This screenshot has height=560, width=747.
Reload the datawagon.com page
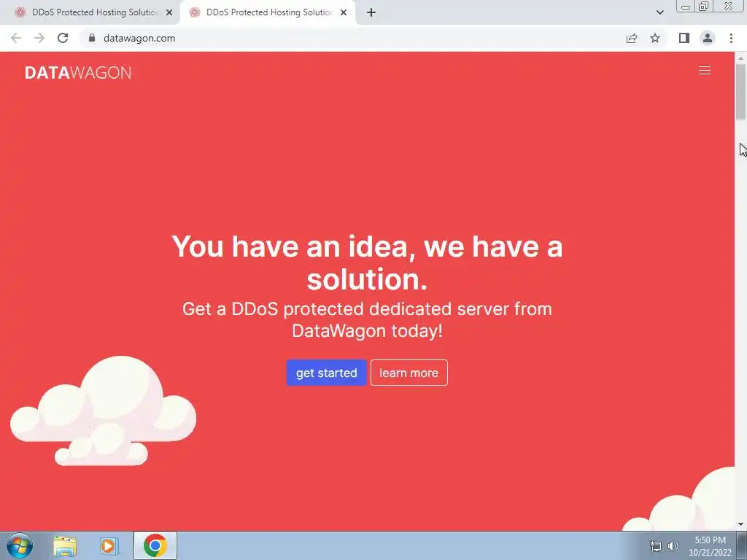(x=63, y=38)
